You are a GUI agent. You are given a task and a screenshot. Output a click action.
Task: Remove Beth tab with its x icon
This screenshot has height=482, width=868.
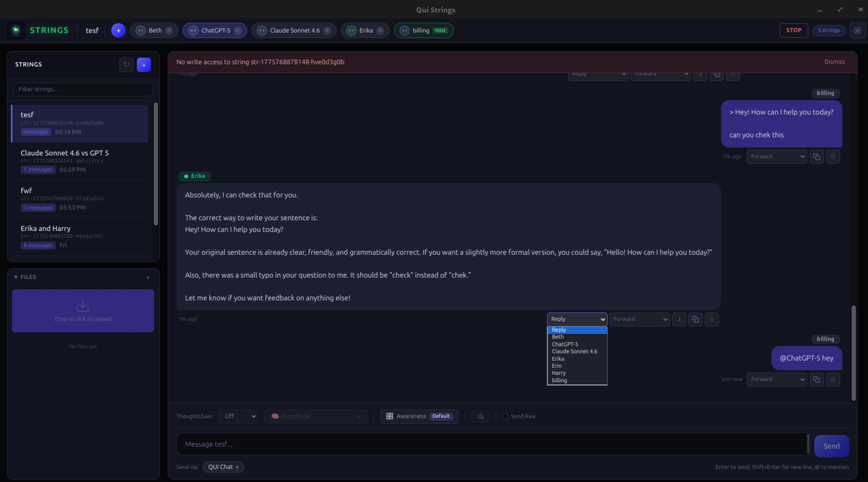click(x=169, y=30)
